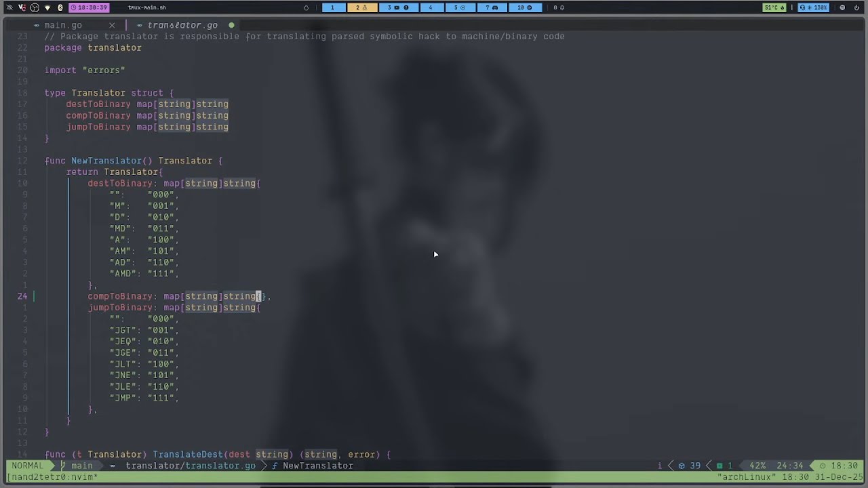Click the 24:34 cursor position
This screenshot has height=488, width=868.
coord(789,466)
